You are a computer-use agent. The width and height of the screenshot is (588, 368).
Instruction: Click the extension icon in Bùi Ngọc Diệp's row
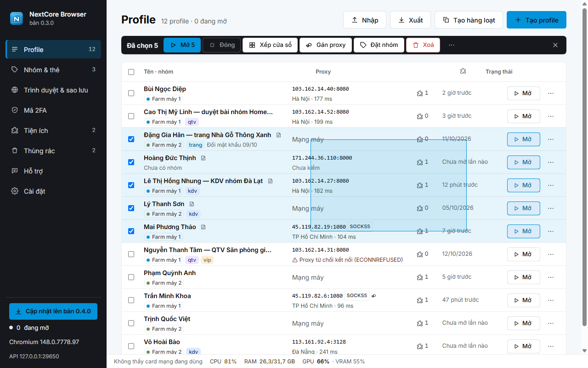[x=419, y=93]
